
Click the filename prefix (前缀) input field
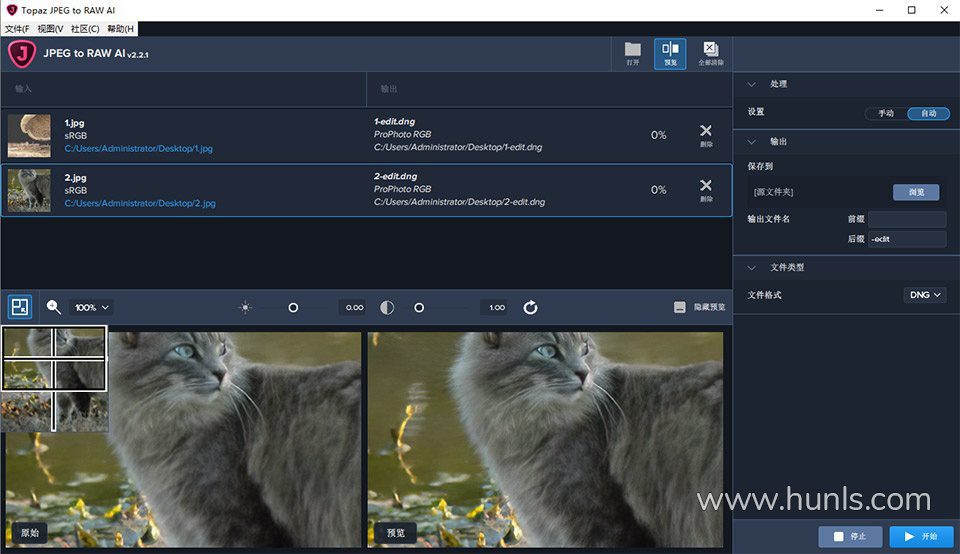(906, 219)
